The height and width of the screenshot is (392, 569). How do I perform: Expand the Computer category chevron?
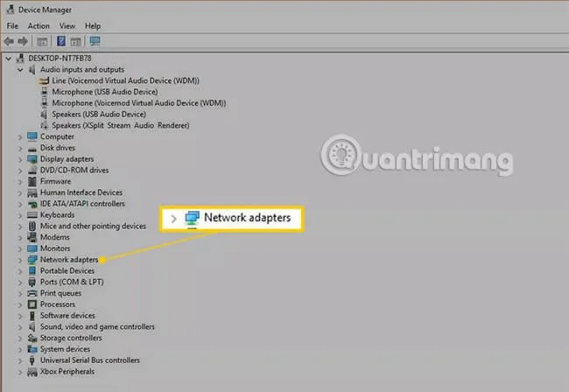(x=20, y=137)
